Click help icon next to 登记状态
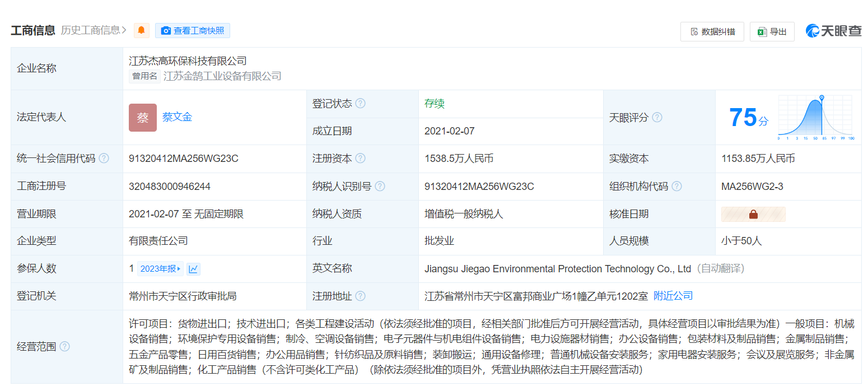The width and height of the screenshot is (868, 386). 361,104
